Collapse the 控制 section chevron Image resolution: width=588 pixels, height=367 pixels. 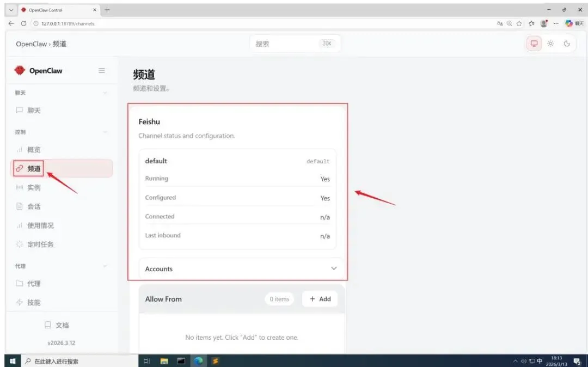click(105, 132)
